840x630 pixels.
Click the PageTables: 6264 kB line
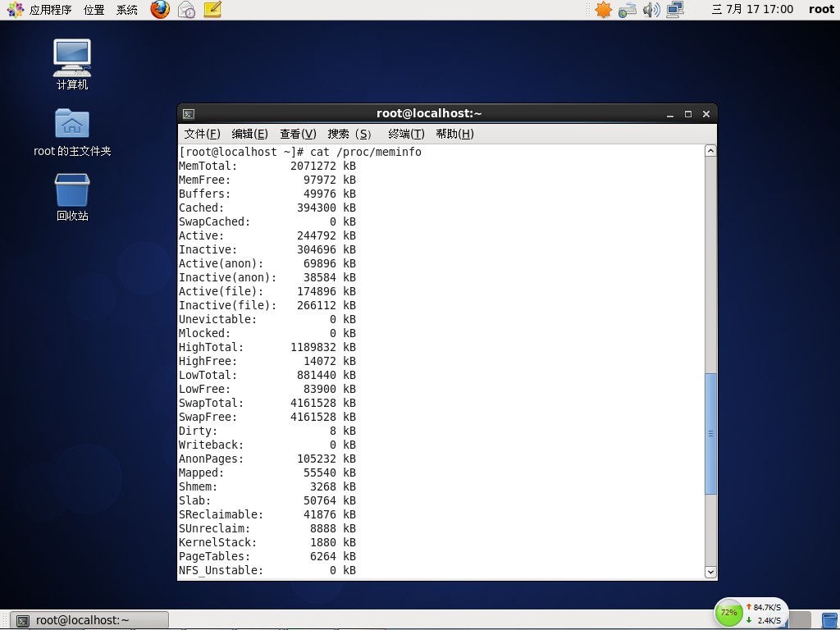pyautogui.click(x=267, y=556)
